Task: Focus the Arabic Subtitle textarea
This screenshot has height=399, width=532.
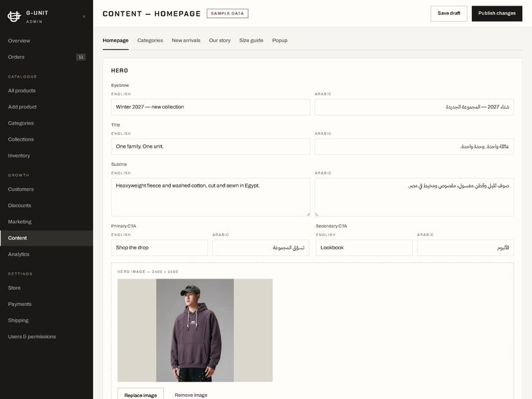Action: 414,197
